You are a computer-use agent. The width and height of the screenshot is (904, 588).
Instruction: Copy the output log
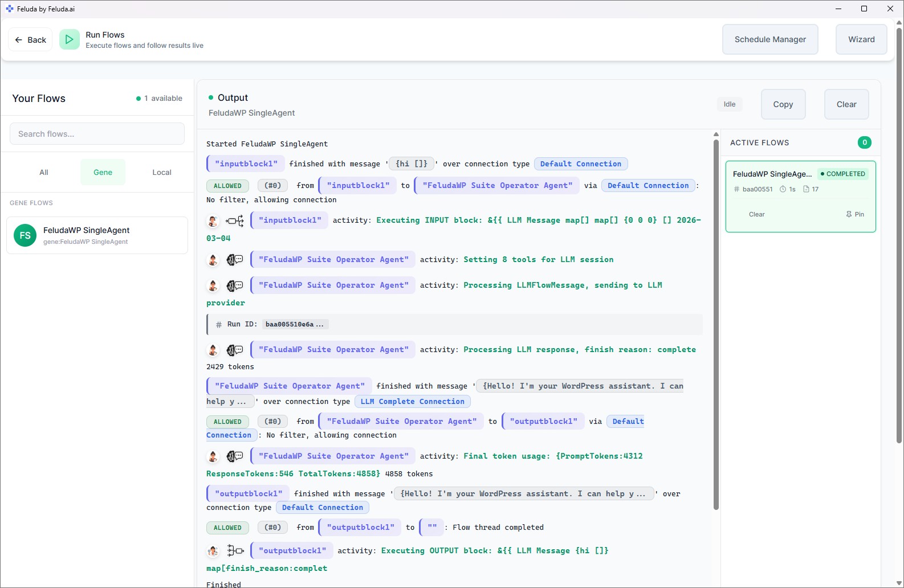(783, 104)
